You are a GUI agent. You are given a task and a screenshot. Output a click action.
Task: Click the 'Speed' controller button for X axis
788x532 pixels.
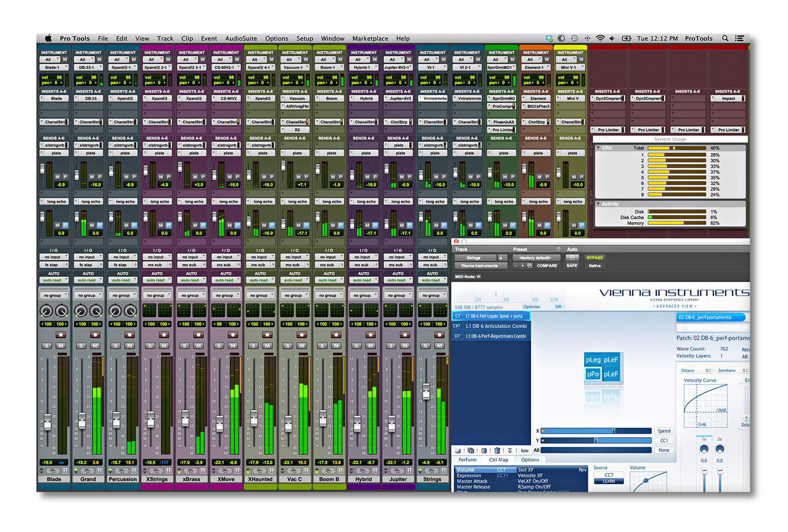[x=664, y=431]
